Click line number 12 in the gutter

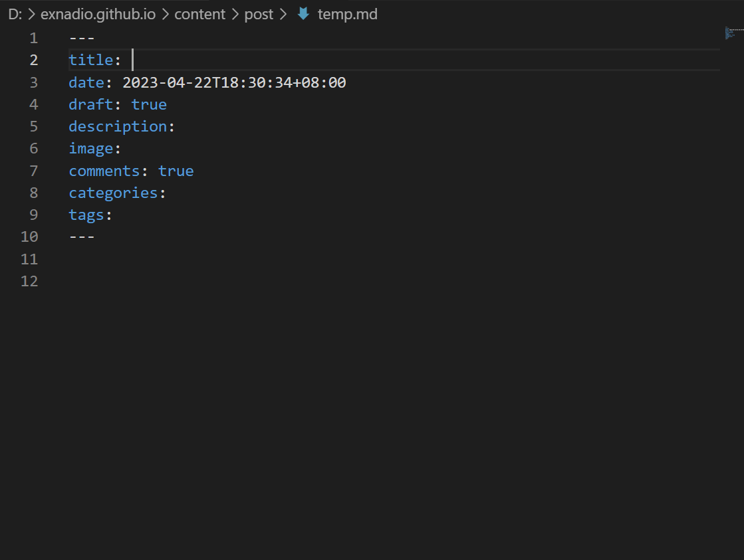point(29,281)
